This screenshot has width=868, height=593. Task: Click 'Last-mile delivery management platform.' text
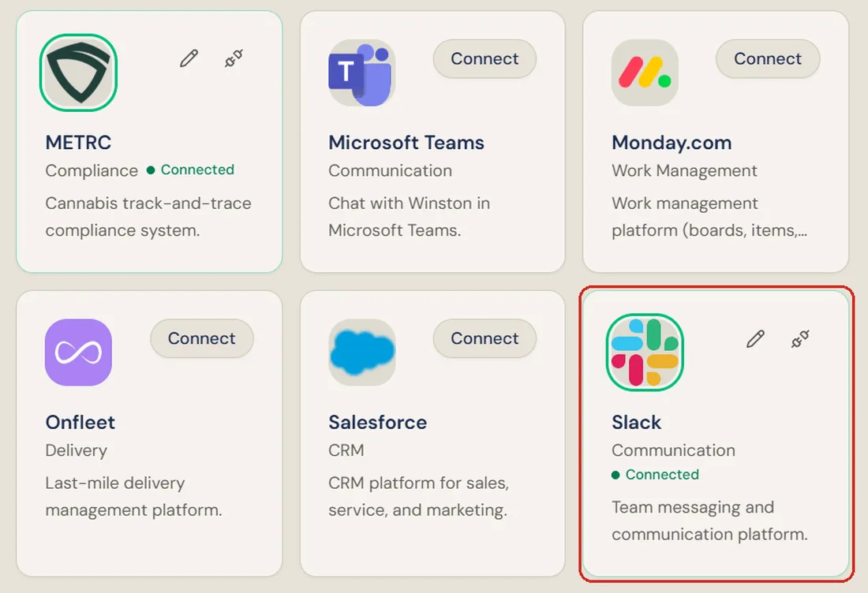pyautogui.click(x=134, y=497)
